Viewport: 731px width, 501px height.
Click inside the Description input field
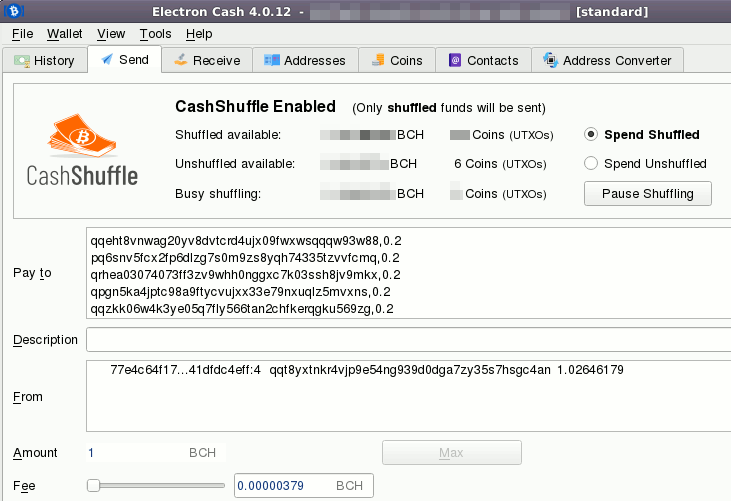(x=408, y=339)
